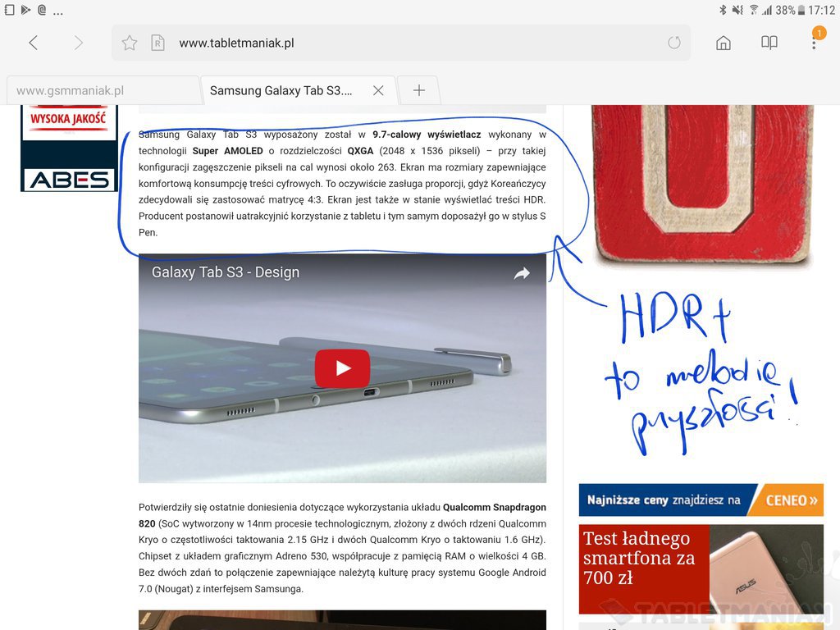Share the Galaxy Tab S3 Design video
Screen dimensions: 840x630
[522, 273]
